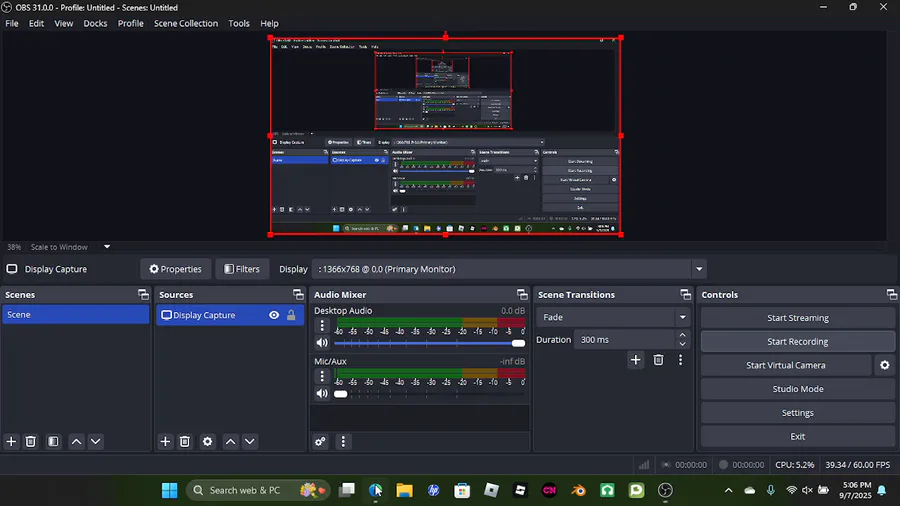Configure virtual camera gear icon
This screenshot has height=506, width=900.
click(885, 365)
